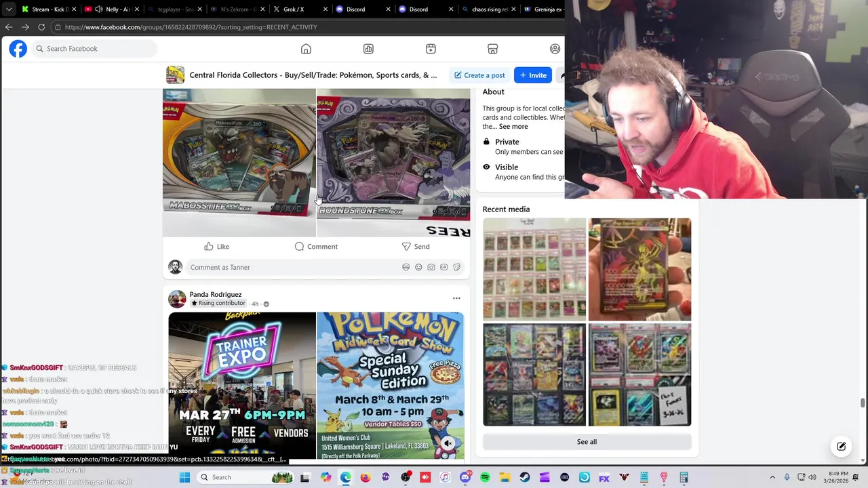Open Panda Rodriguez's profile picture
The width and height of the screenshot is (868, 488).
(x=177, y=299)
